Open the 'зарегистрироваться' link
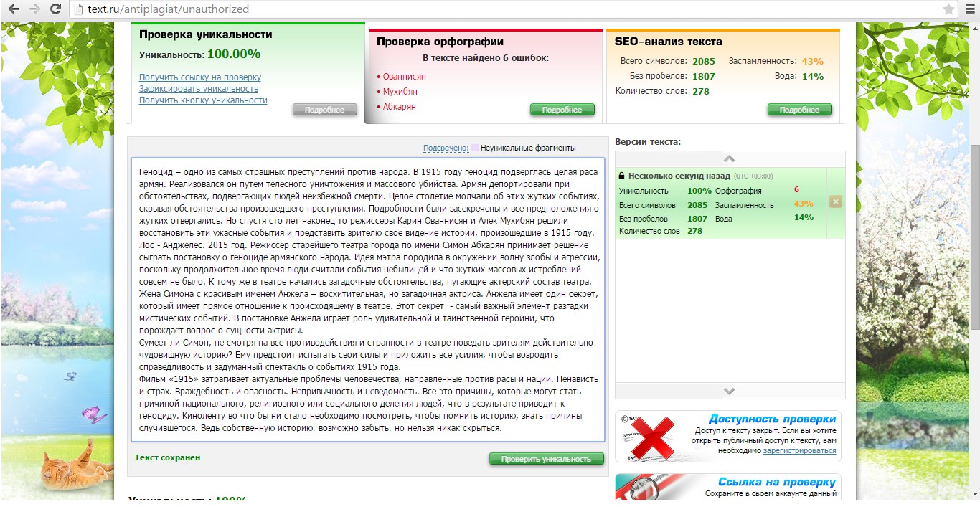Viewport: 980px width, 522px height. (x=799, y=450)
